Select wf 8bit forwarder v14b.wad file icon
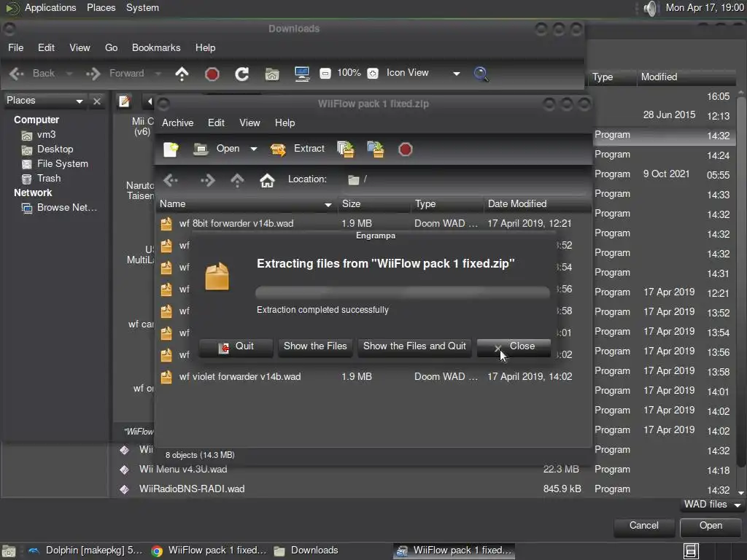This screenshot has height=560, width=747. click(166, 224)
